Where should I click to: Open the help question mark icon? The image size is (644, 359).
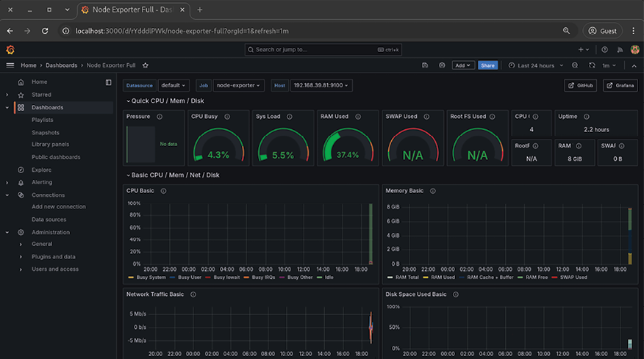604,49
